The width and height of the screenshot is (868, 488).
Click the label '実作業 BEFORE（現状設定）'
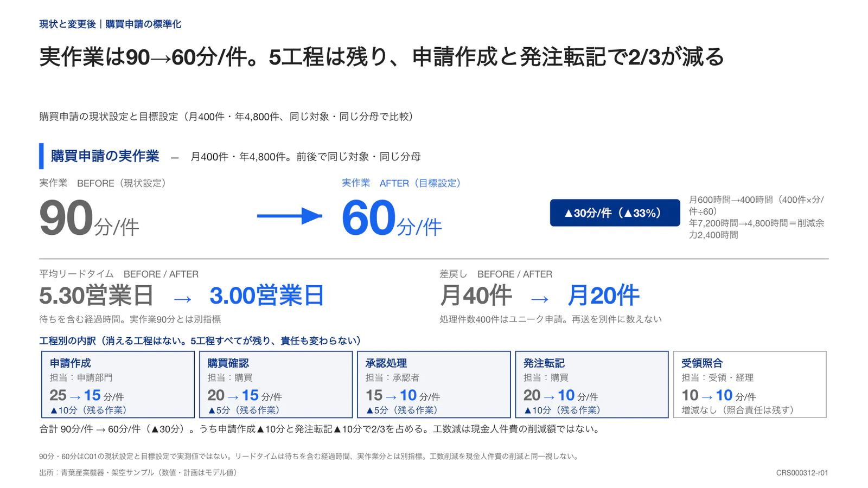103,183
